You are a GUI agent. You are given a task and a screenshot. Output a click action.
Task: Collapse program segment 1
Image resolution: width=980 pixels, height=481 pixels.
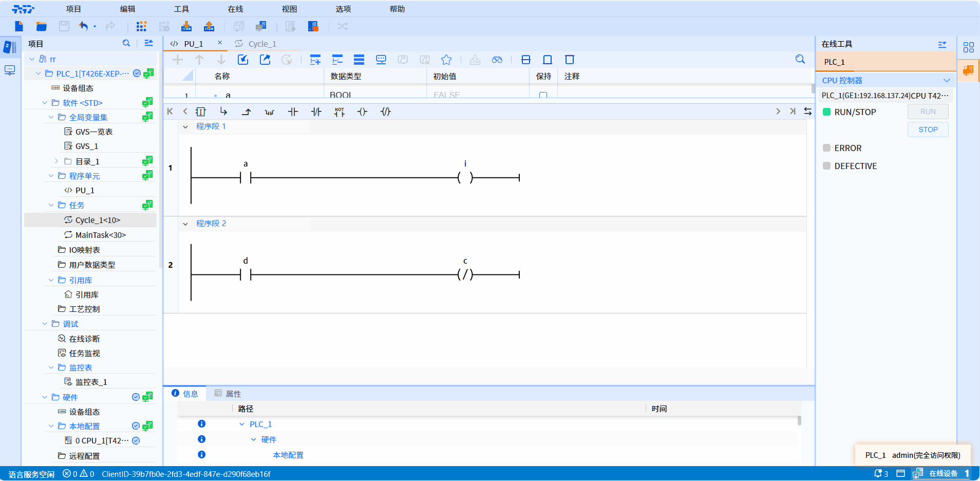pyautogui.click(x=185, y=126)
